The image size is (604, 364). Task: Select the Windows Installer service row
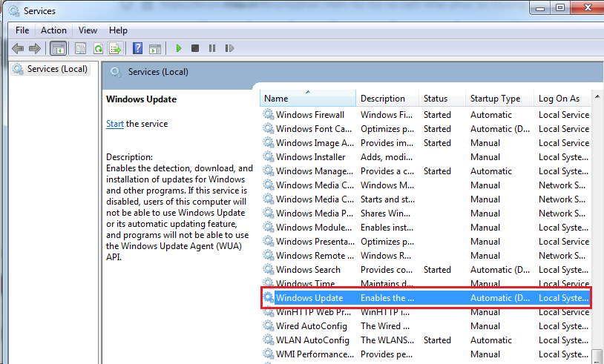click(x=426, y=157)
